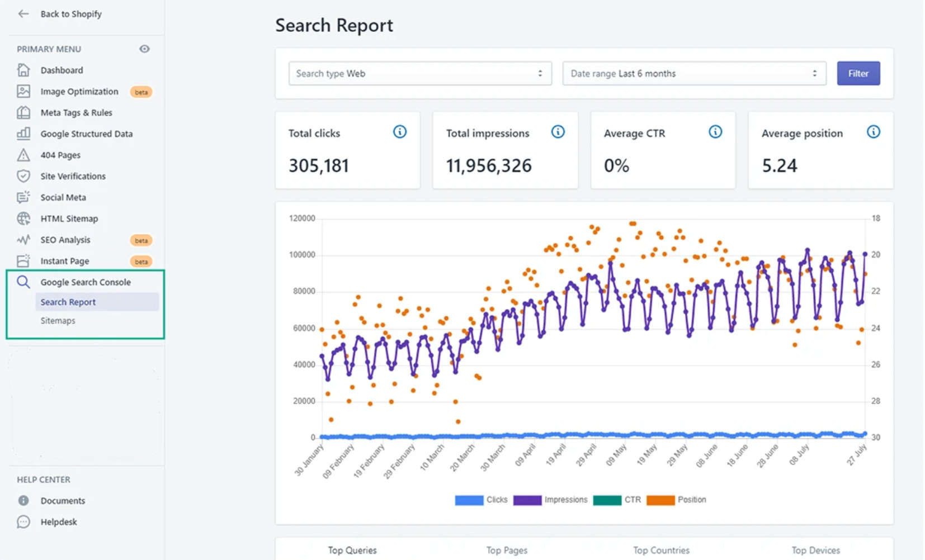Click the Average position info icon

tap(873, 132)
